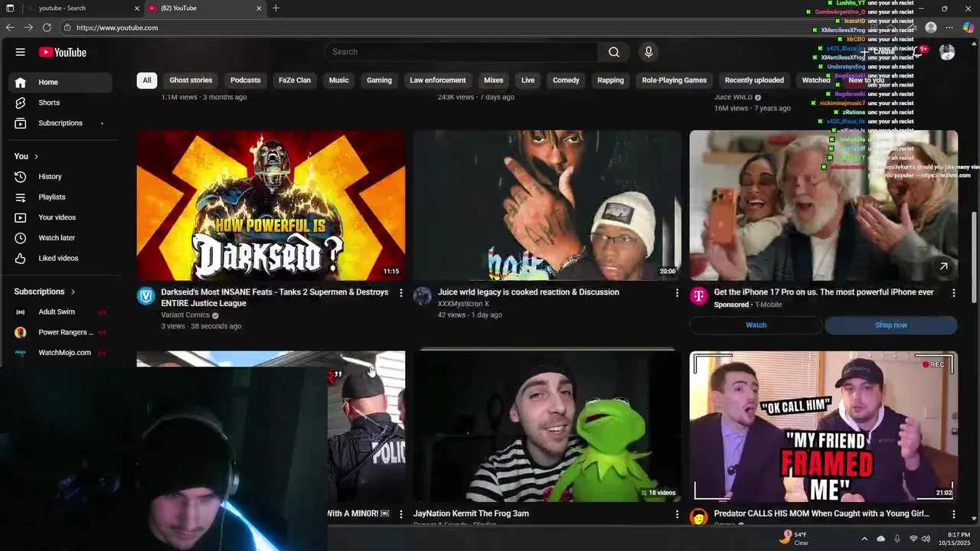Open more options for Darkseid video

pyautogui.click(x=400, y=293)
